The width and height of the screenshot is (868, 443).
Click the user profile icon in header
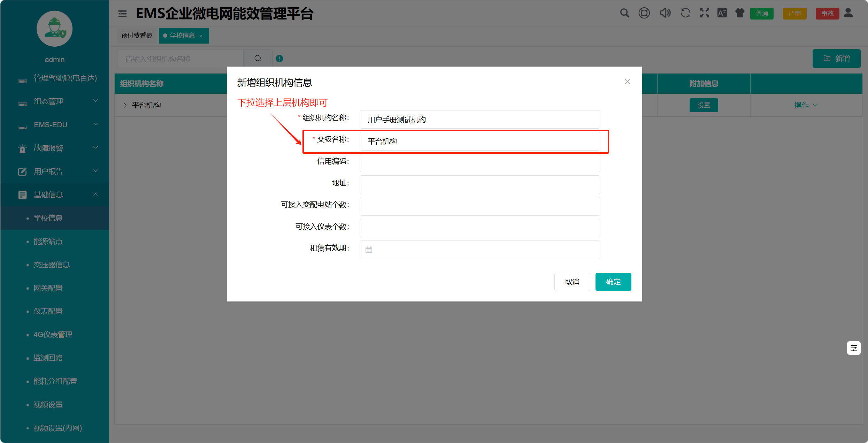tap(848, 14)
